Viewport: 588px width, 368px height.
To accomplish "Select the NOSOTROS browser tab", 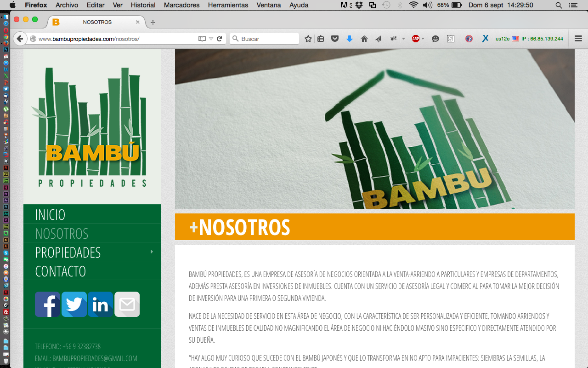I will (97, 22).
